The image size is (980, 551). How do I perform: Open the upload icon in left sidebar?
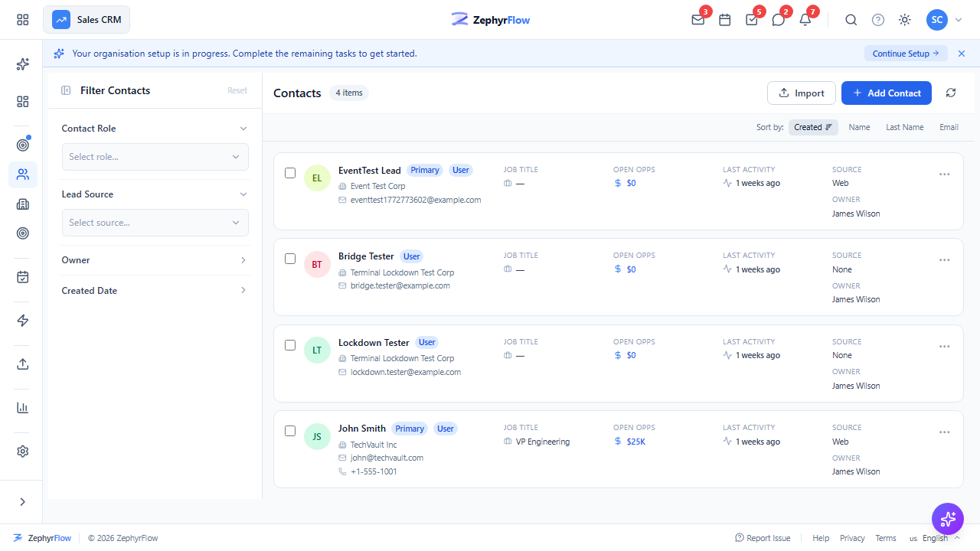pos(23,364)
